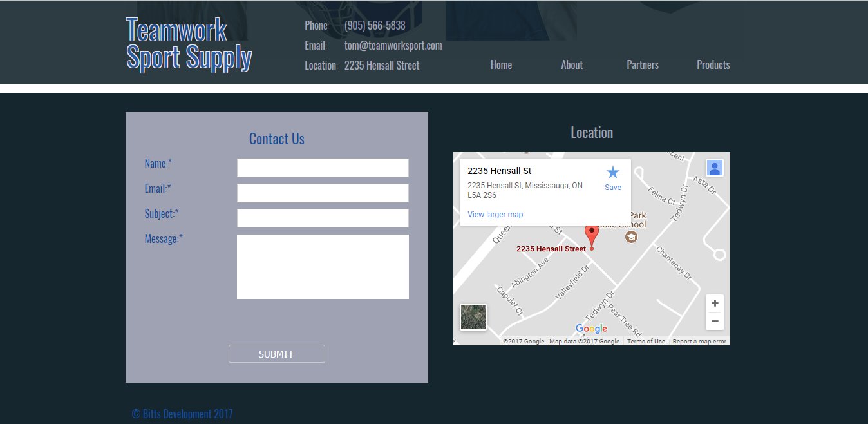Go to the Home page
Screen dimensions: 868x424
click(501, 65)
